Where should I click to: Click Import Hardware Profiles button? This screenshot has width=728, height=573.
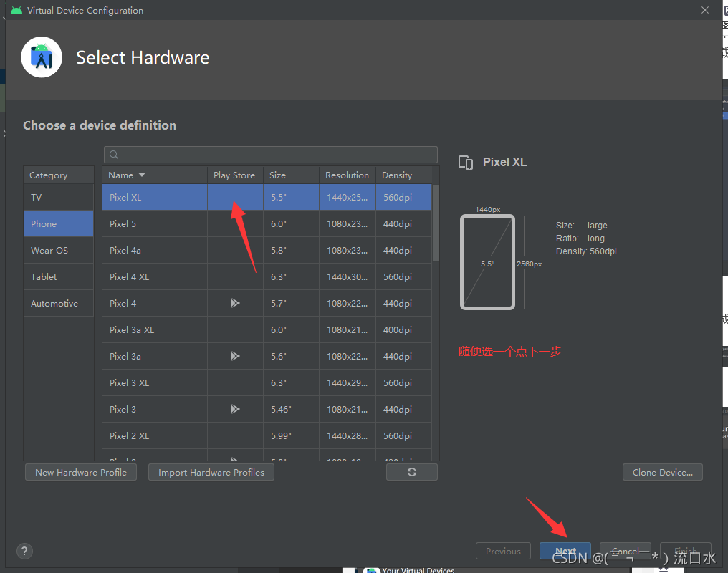click(211, 472)
